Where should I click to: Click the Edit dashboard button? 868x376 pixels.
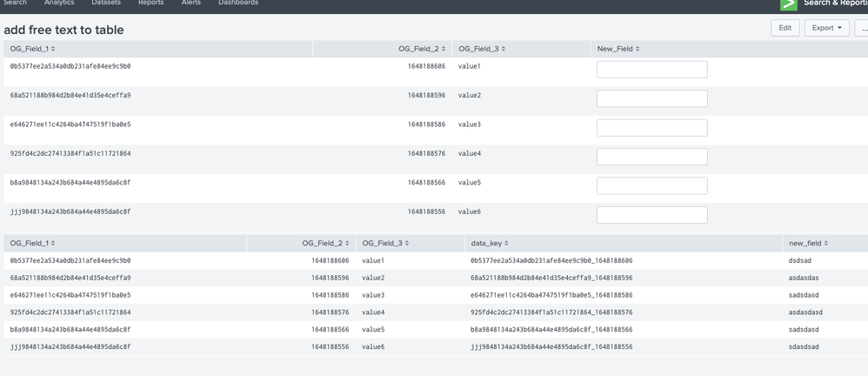coord(785,28)
